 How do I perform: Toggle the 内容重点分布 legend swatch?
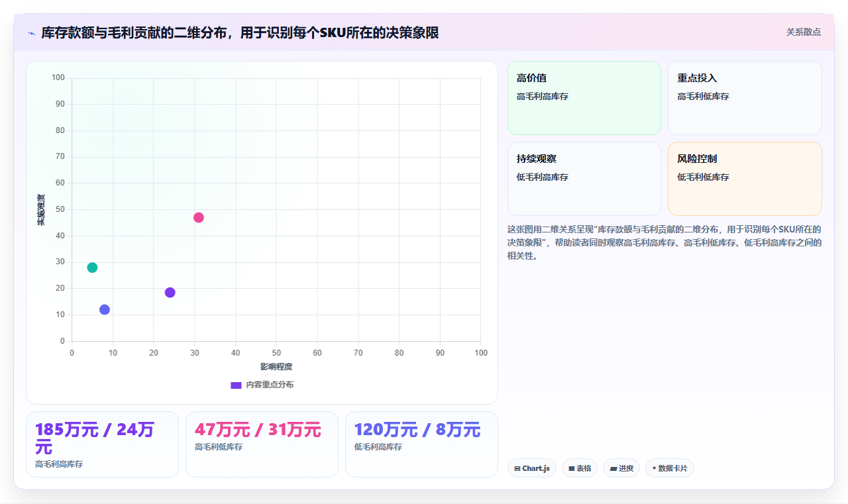tap(236, 385)
